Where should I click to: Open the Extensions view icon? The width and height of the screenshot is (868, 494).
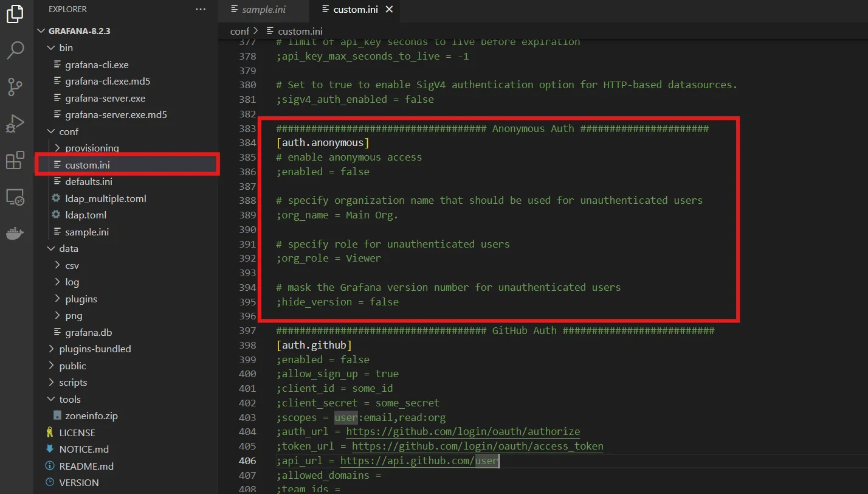coord(15,161)
